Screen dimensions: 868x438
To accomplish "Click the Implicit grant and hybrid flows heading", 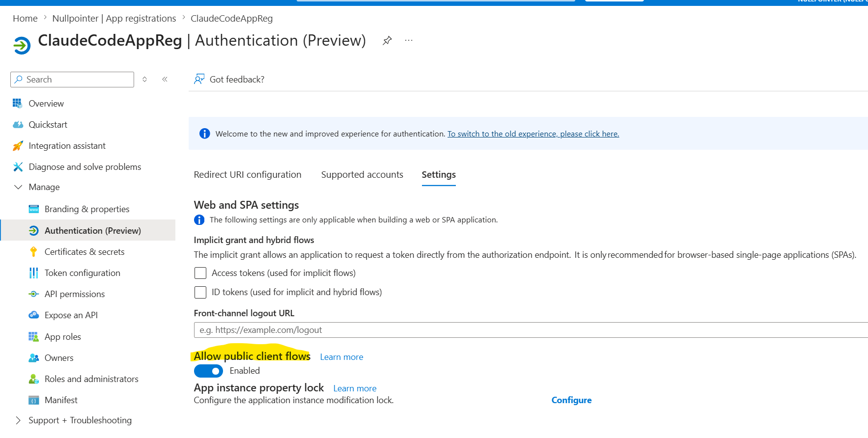I will coord(254,240).
